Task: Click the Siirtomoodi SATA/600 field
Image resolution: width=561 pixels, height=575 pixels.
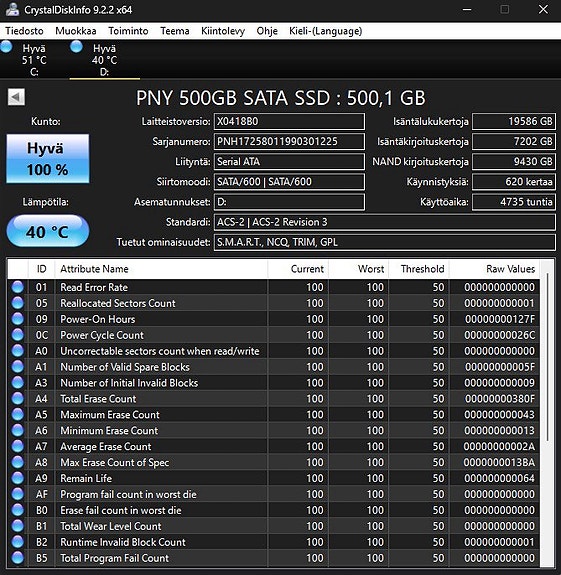Action: [x=289, y=182]
